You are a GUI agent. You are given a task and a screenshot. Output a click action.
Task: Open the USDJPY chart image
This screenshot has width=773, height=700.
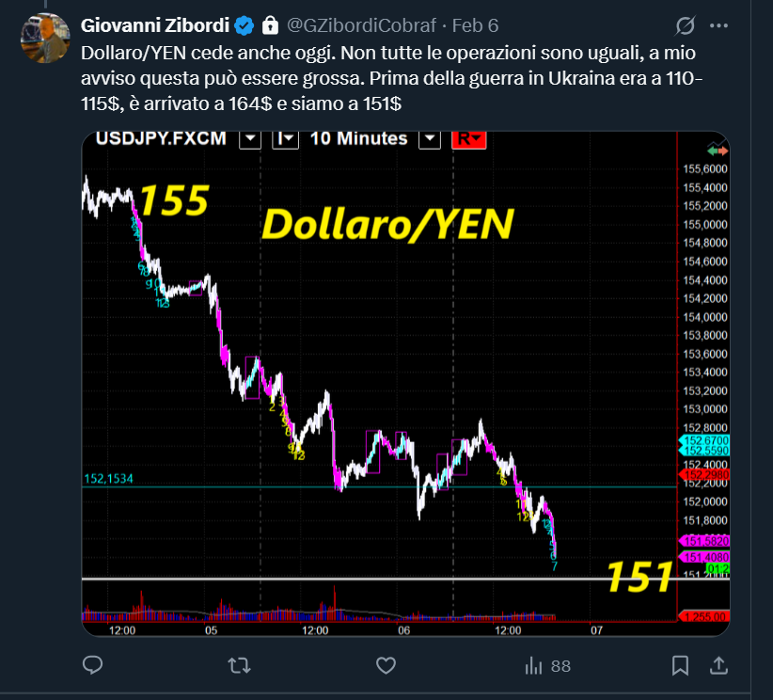pyautogui.click(x=405, y=384)
